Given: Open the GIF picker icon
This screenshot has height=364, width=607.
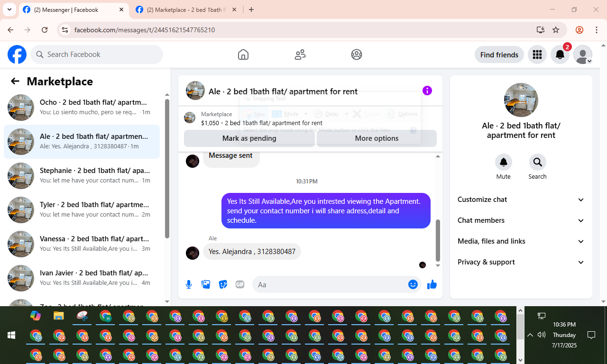Looking at the screenshot, I should click(240, 284).
